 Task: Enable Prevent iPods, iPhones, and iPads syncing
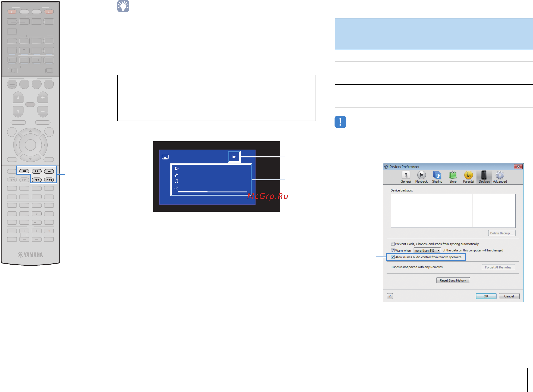(393, 244)
